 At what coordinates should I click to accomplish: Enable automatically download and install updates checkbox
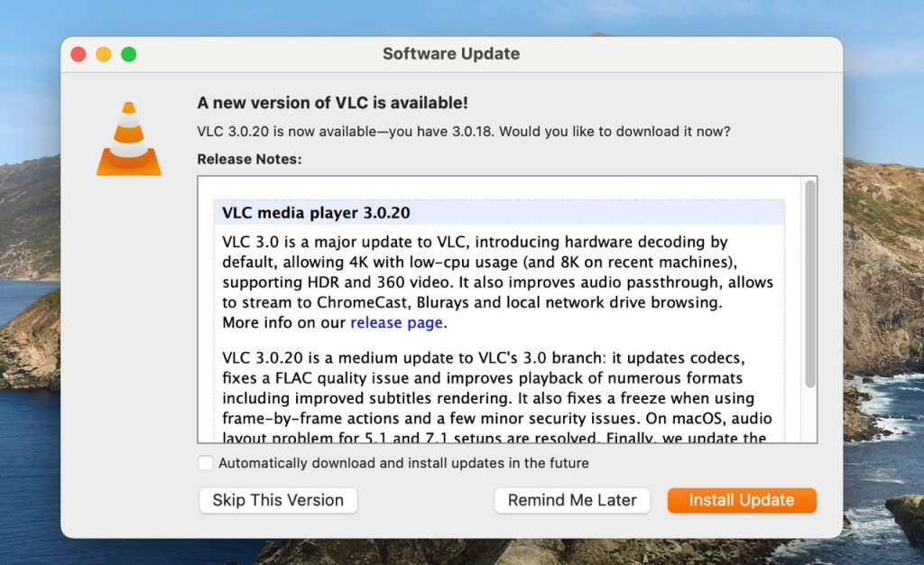(207, 463)
